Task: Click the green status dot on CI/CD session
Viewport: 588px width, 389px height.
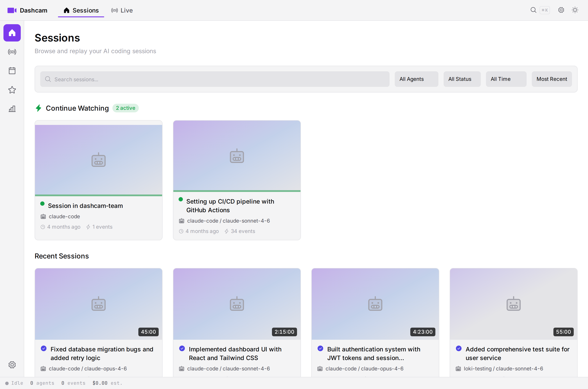Action: pyautogui.click(x=181, y=199)
